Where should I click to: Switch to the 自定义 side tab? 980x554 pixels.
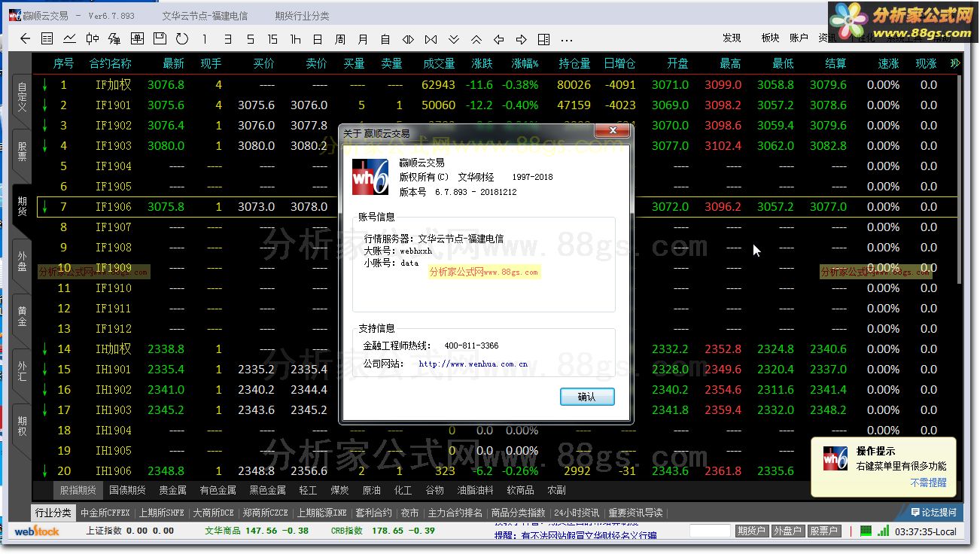[x=22, y=98]
